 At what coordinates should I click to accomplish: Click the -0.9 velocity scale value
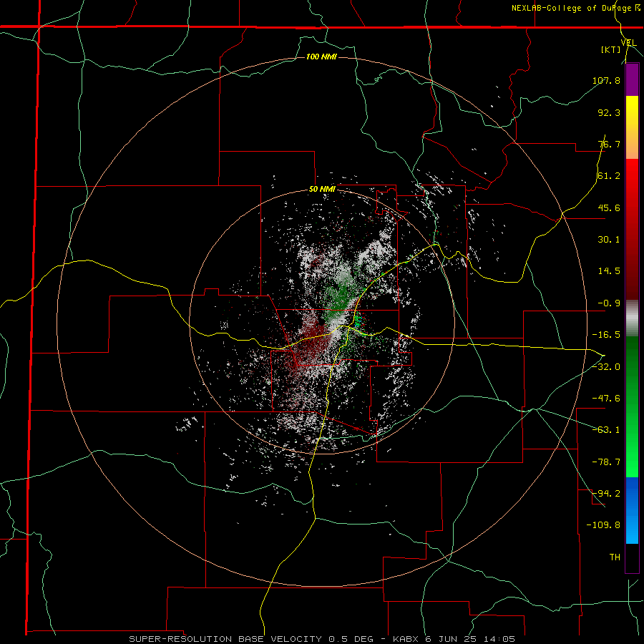pyautogui.click(x=609, y=303)
